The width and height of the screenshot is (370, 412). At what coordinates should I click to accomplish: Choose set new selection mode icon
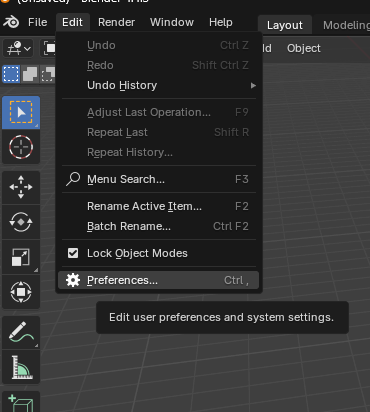(x=11, y=74)
